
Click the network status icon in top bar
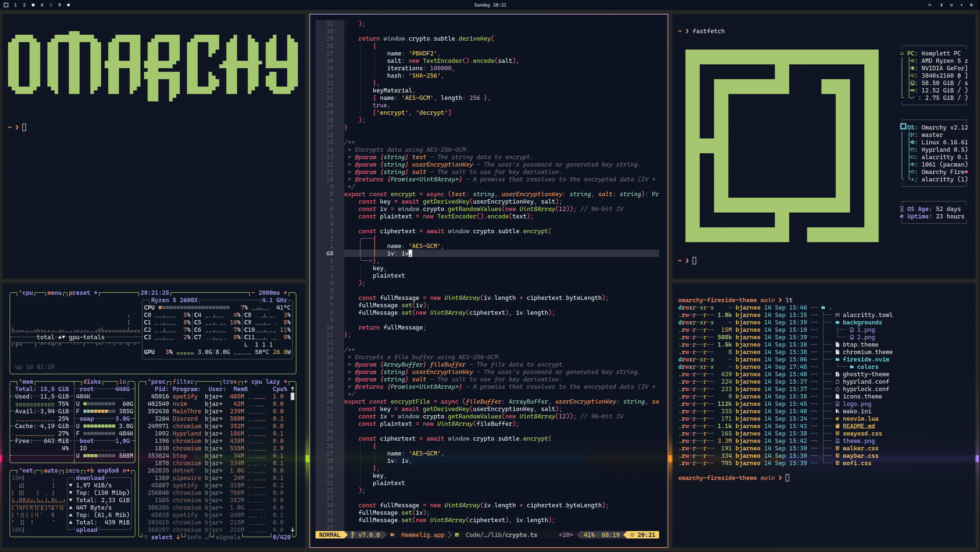(951, 5)
